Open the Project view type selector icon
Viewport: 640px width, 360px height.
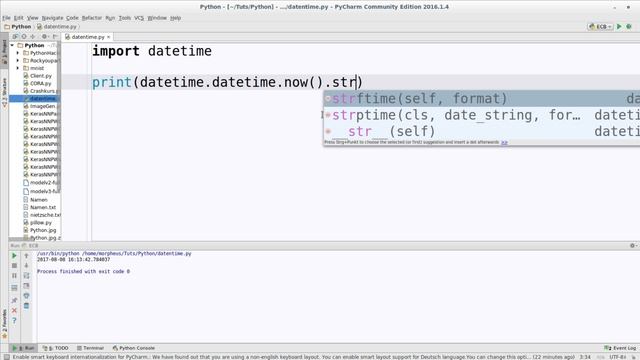point(15,37)
